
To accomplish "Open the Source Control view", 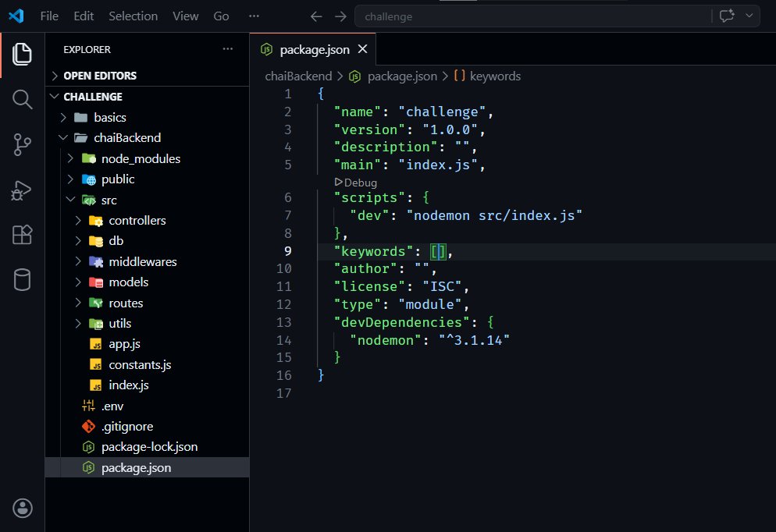I will click(22, 144).
